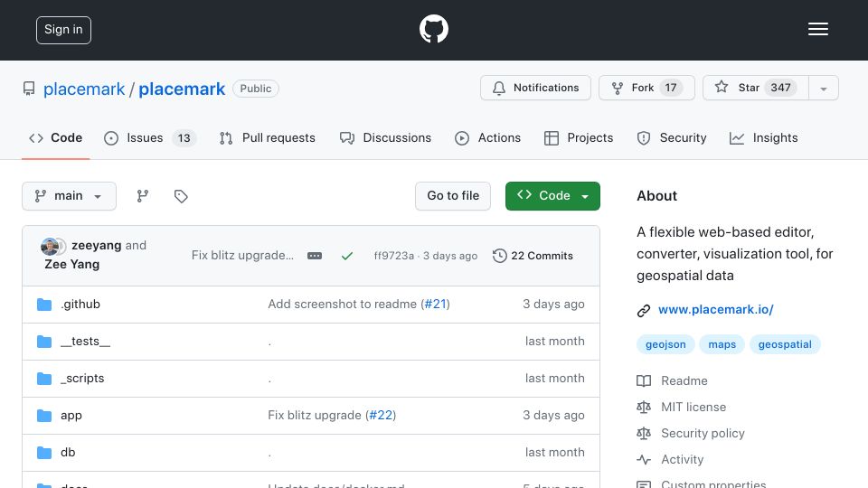Click the repository icon before placemark
Image resolution: width=868 pixels, height=488 pixels.
(29, 89)
